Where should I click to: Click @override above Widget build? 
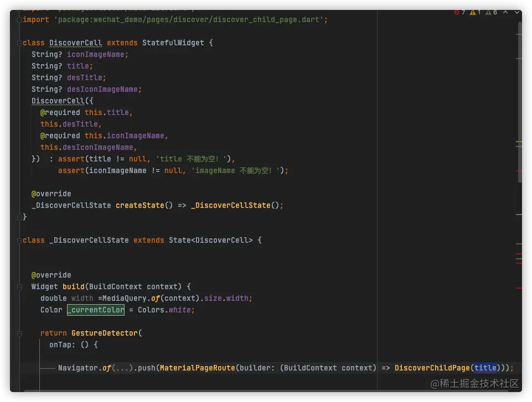[51, 275]
